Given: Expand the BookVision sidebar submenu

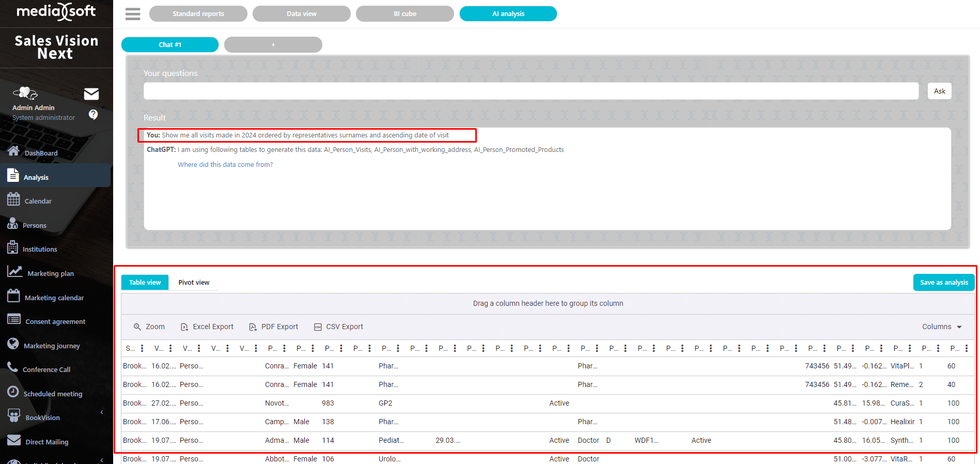Looking at the screenshot, I should click(x=102, y=412).
